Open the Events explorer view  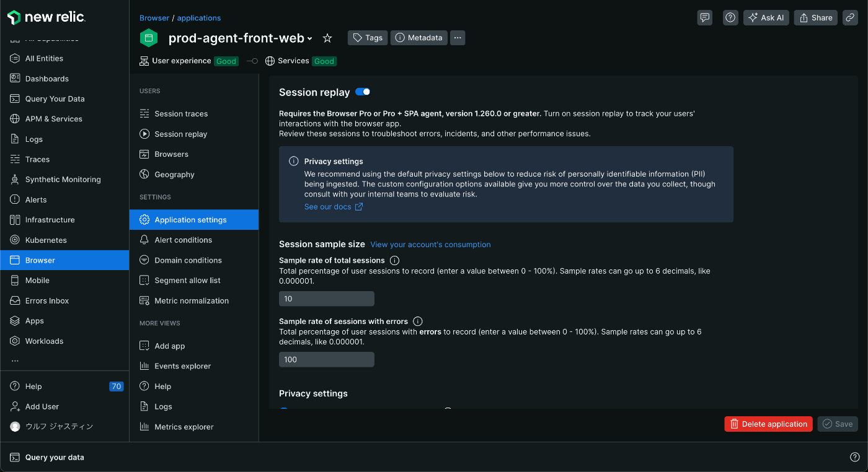tap(194, 366)
